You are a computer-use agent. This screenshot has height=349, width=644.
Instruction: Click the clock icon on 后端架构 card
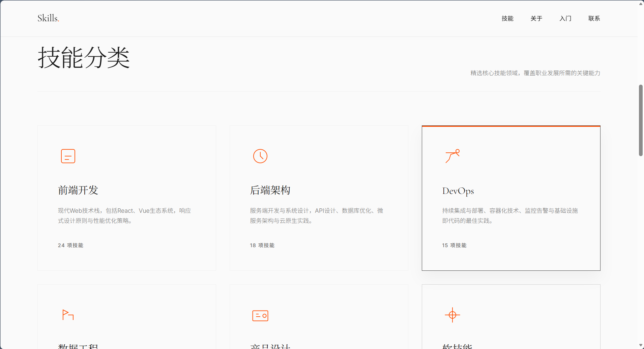point(260,156)
